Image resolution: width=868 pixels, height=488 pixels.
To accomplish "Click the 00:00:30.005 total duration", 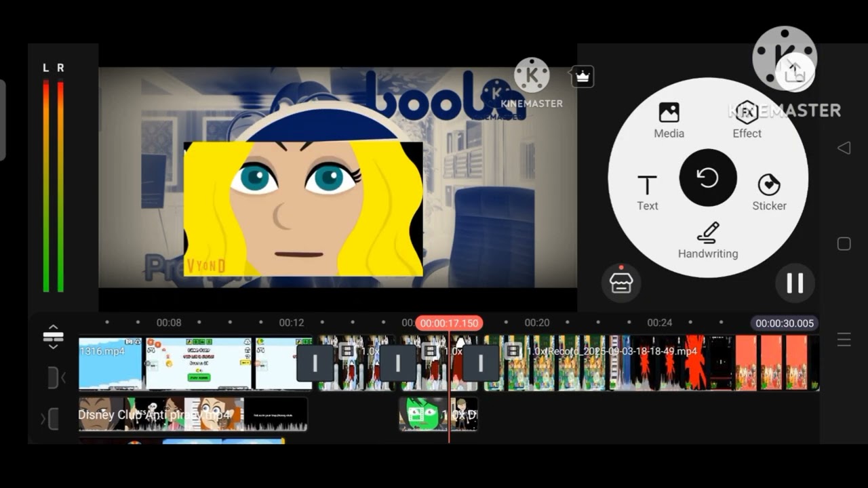I will [785, 323].
